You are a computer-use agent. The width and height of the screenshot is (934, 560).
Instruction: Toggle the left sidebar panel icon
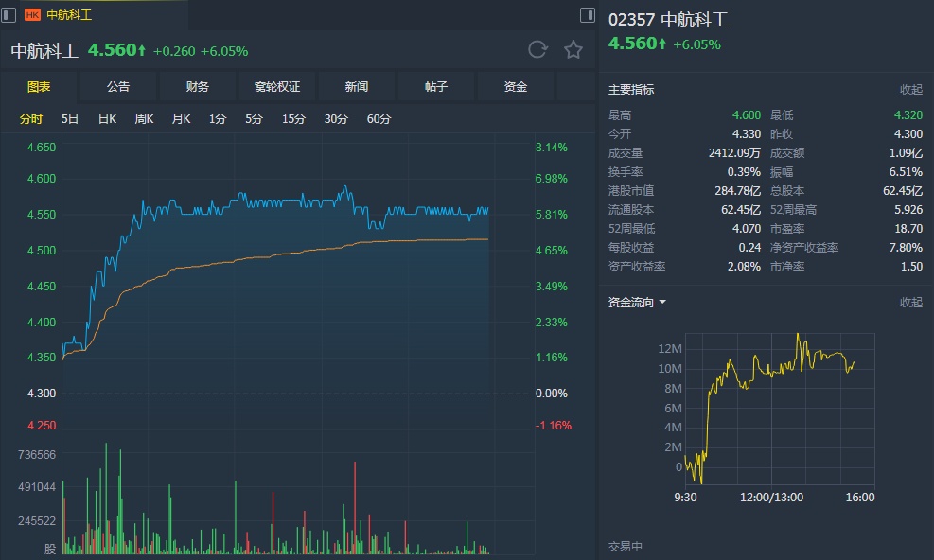point(9,15)
